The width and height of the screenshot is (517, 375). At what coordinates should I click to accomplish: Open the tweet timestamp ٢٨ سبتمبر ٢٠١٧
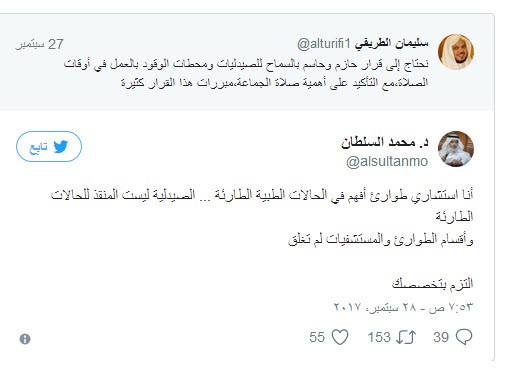point(403,307)
